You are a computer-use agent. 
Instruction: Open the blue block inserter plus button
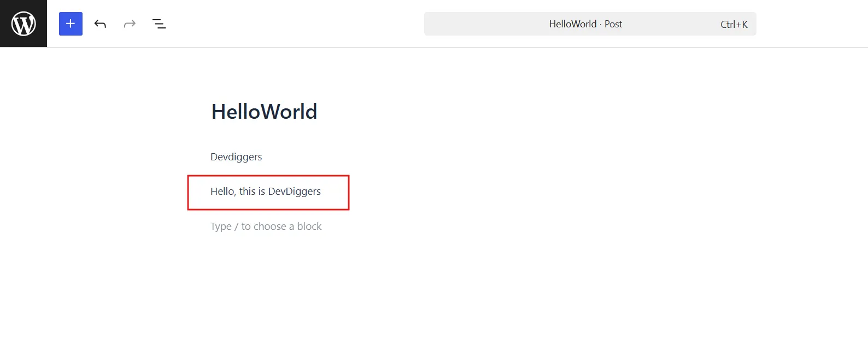click(x=71, y=24)
